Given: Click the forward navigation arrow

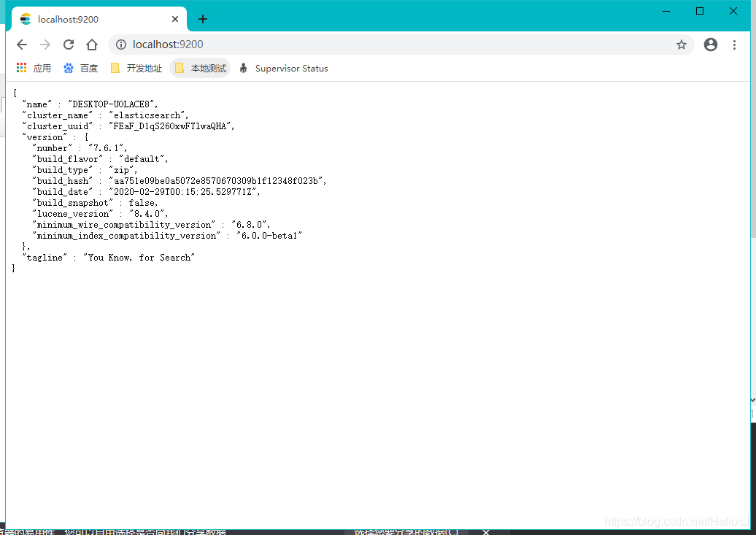Looking at the screenshot, I should pyautogui.click(x=45, y=45).
